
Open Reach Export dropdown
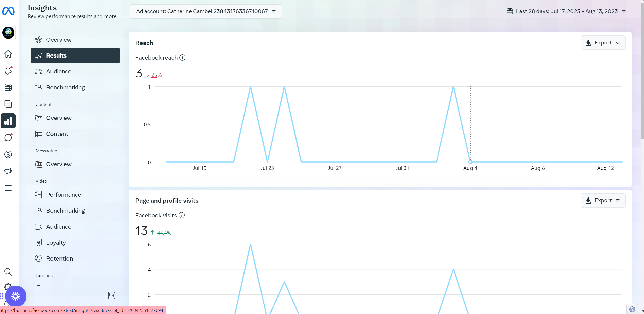(603, 43)
